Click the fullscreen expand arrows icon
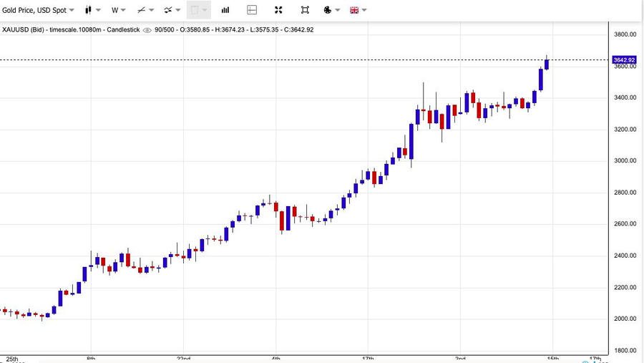 tap(278, 10)
